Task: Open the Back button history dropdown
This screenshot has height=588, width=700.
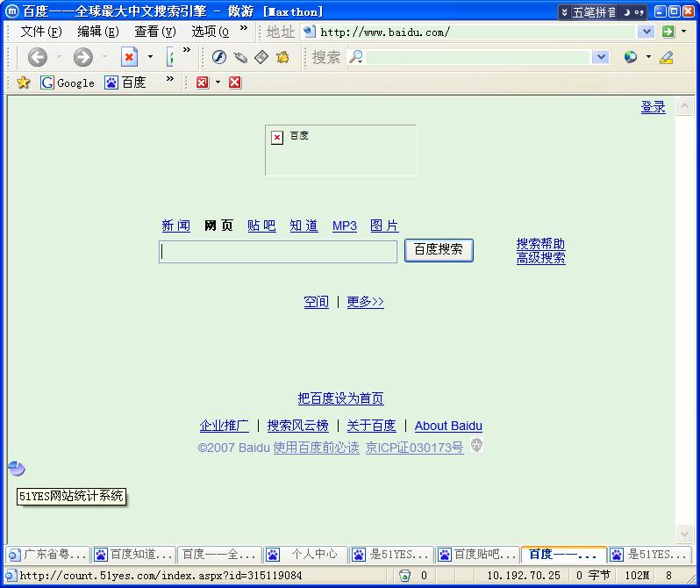Action: coord(60,57)
